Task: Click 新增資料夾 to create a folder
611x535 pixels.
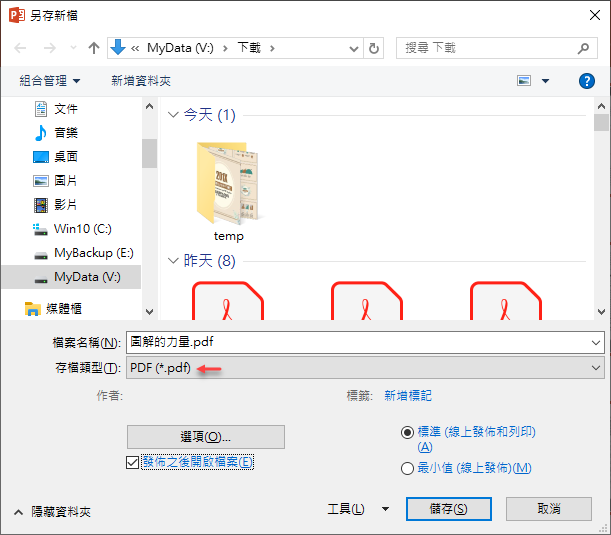Action: point(141,81)
